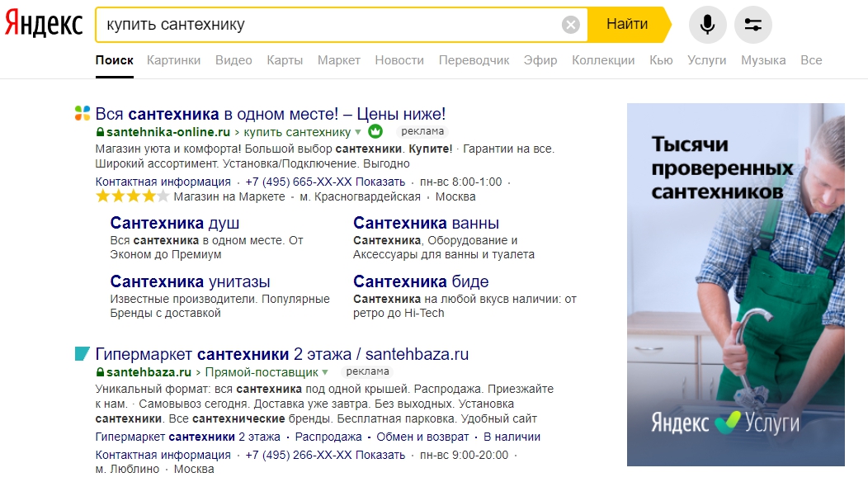Screen dimensions: 868x482
Task: Show all services via Все tab
Action: 811,60
